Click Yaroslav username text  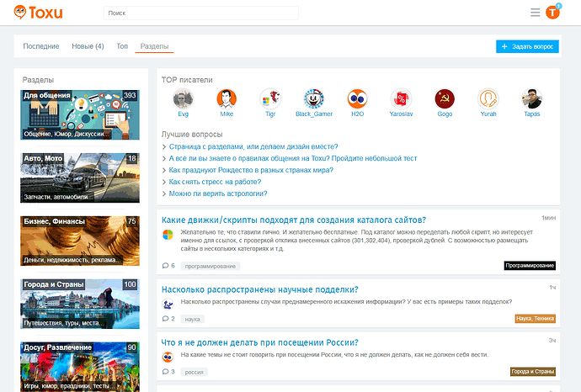401,114
